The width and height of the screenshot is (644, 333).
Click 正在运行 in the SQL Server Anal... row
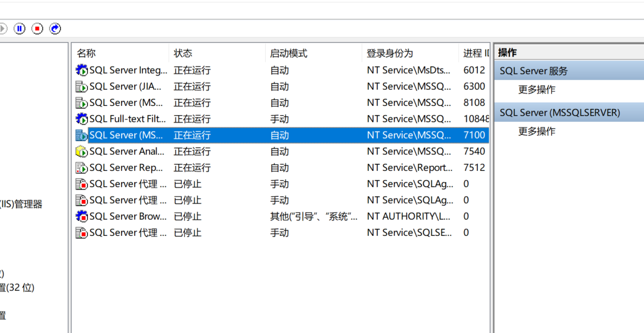192,152
